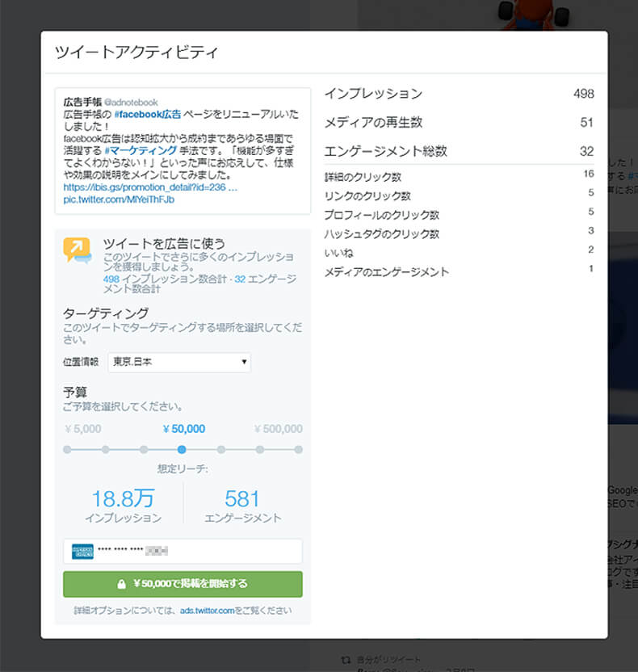Click the ¥5,000 budget label
This screenshot has height=672, width=638.
click(x=82, y=429)
